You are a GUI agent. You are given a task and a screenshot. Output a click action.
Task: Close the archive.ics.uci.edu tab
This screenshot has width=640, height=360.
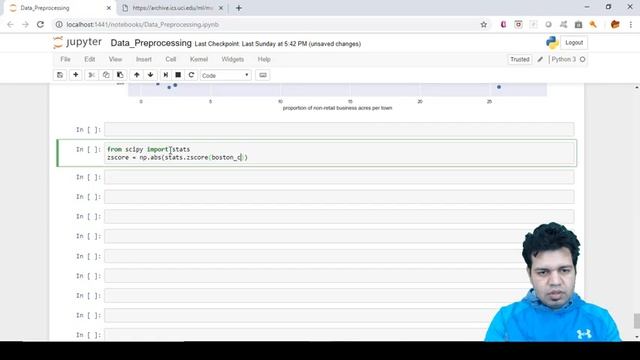tap(221, 8)
